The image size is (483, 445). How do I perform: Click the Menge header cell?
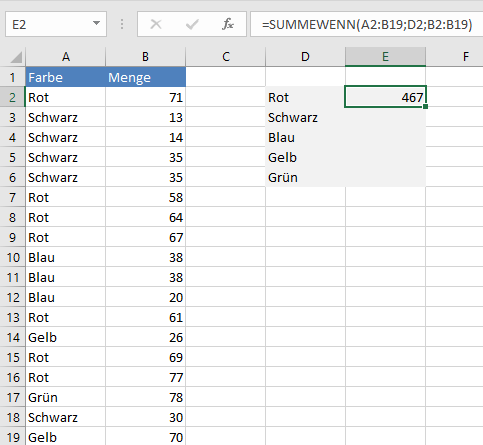[146, 77]
